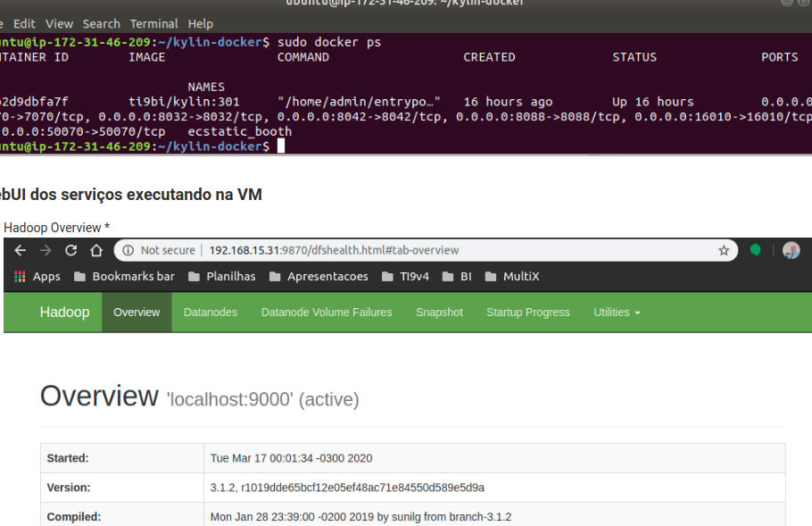This screenshot has width=812, height=526.
Task: Click the Started timestamp value
Action: [291, 458]
